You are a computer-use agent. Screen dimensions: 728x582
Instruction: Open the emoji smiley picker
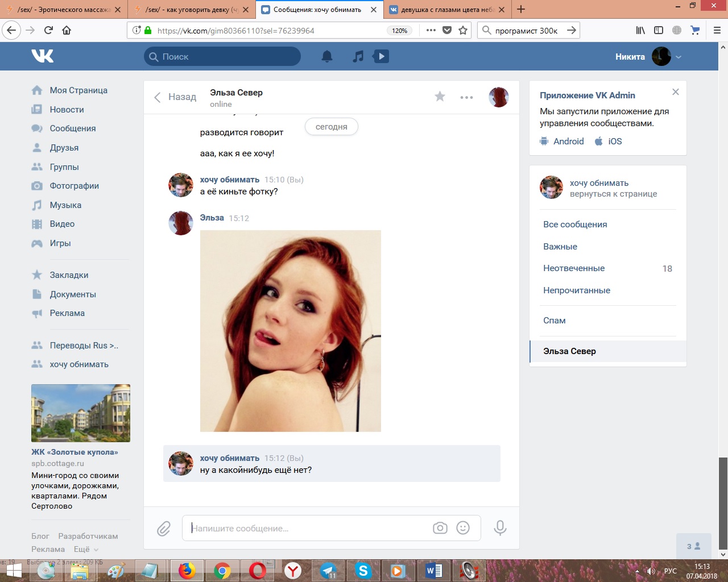pos(464,528)
